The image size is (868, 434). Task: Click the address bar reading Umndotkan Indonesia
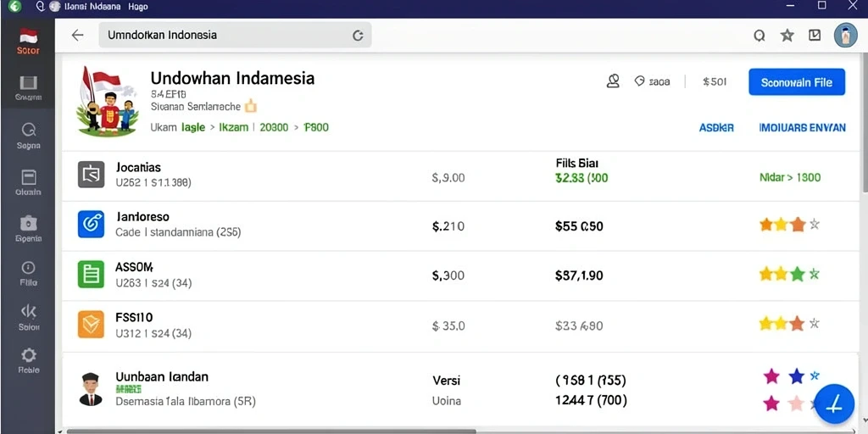236,35
